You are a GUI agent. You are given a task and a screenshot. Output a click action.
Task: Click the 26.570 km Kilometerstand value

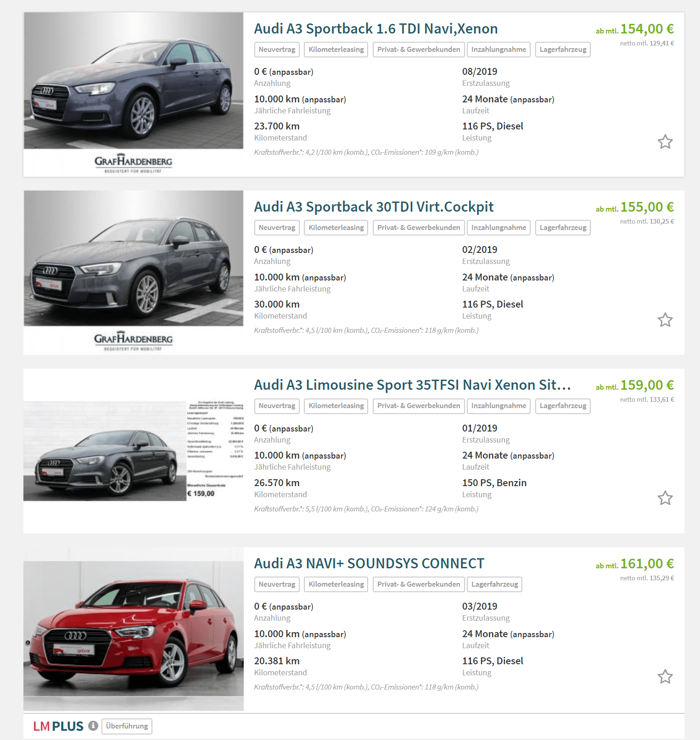tap(277, 483)
